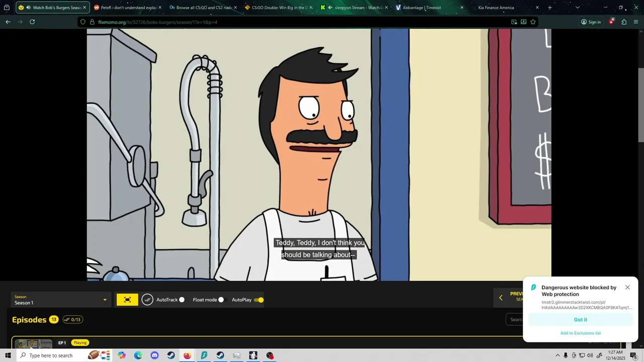Disable the AutoPlay switch
The height and width of the screenshot is (362, 644).
(259, 300)
